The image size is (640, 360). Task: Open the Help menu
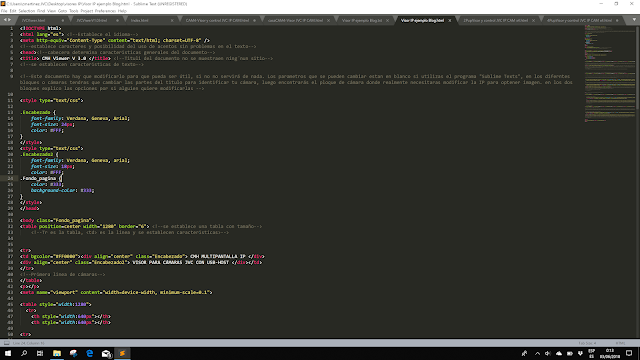click(x=122, y=11)
